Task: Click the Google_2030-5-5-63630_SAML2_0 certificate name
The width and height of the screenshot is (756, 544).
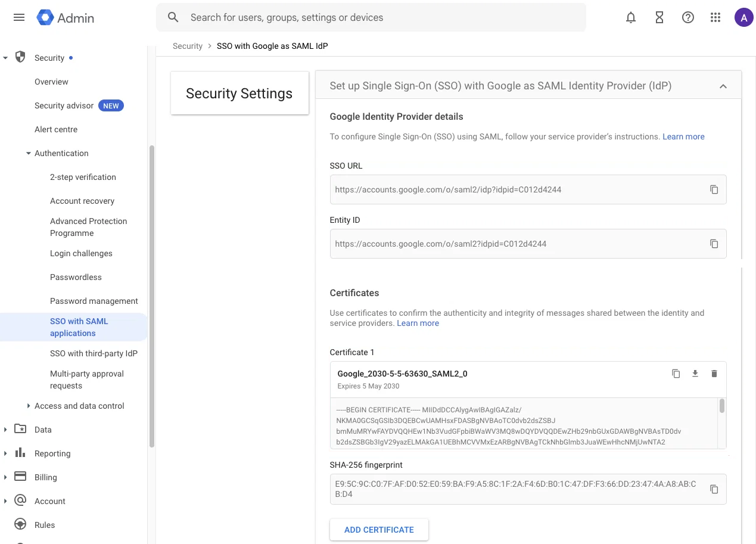Action: coord(402,374)
